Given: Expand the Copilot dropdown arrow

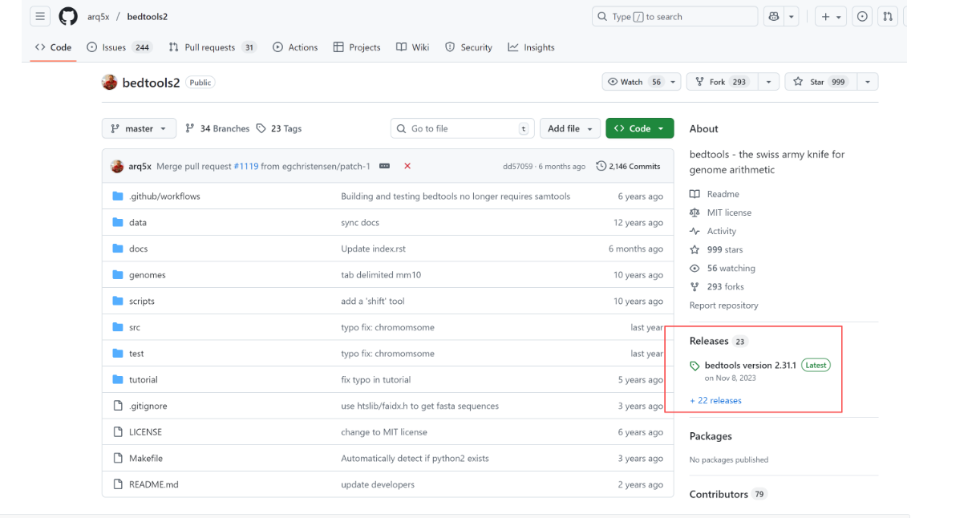Looking at the screenshot, I should [x=792, y=16].
